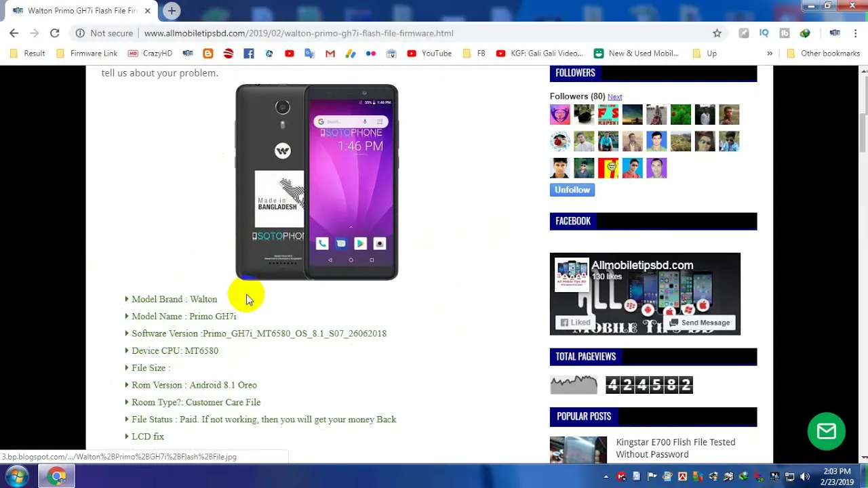
Task: Open the FB bookmarks folder
Action: click(474, 54)
